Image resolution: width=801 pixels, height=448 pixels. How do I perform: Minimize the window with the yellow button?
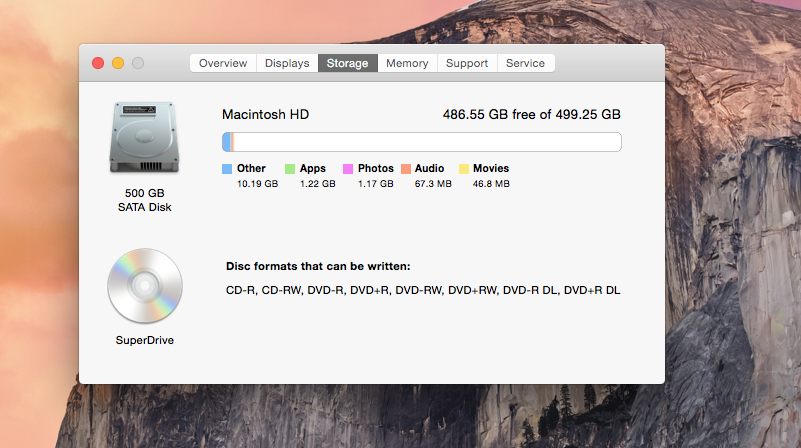point(118,63)
